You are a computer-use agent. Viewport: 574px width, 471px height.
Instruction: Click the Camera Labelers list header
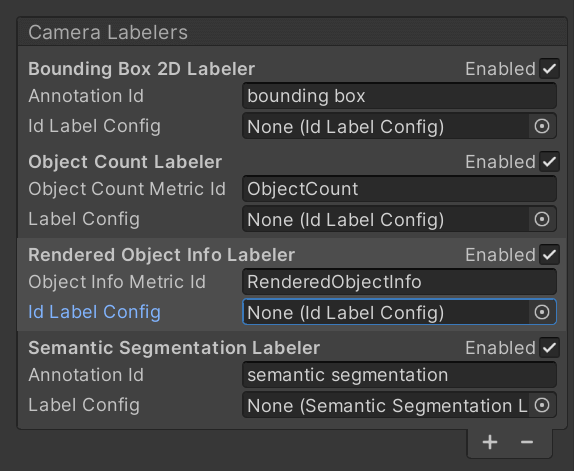click(x=292, y=32)
